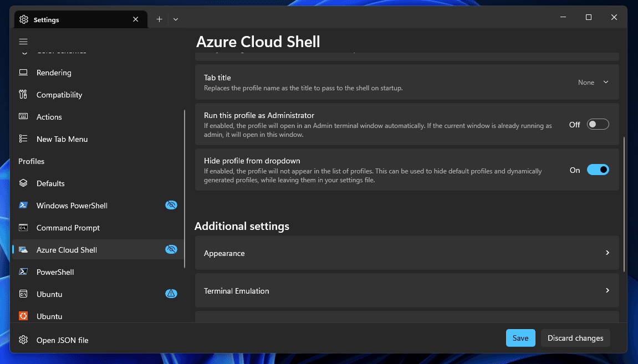This screenshot has width=638, height=364.
Task: Turn off Hide profile from dropdown
Action: point(598,170)
